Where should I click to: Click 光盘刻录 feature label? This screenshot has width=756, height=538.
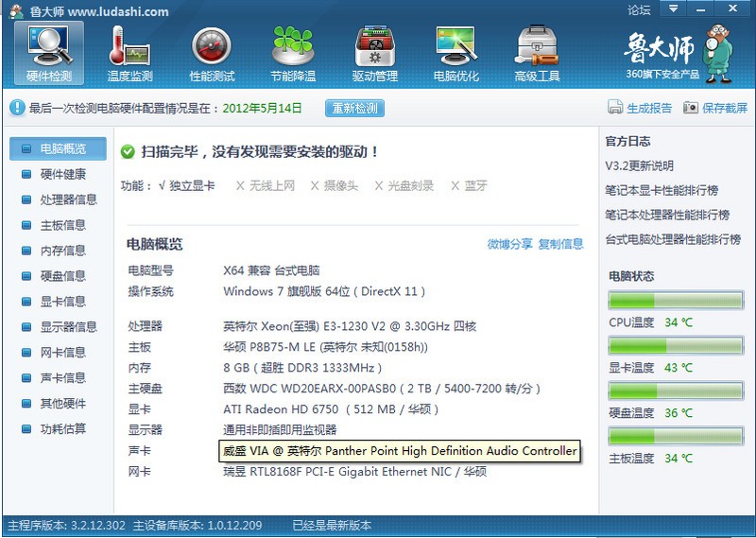(x=404, y=185)
